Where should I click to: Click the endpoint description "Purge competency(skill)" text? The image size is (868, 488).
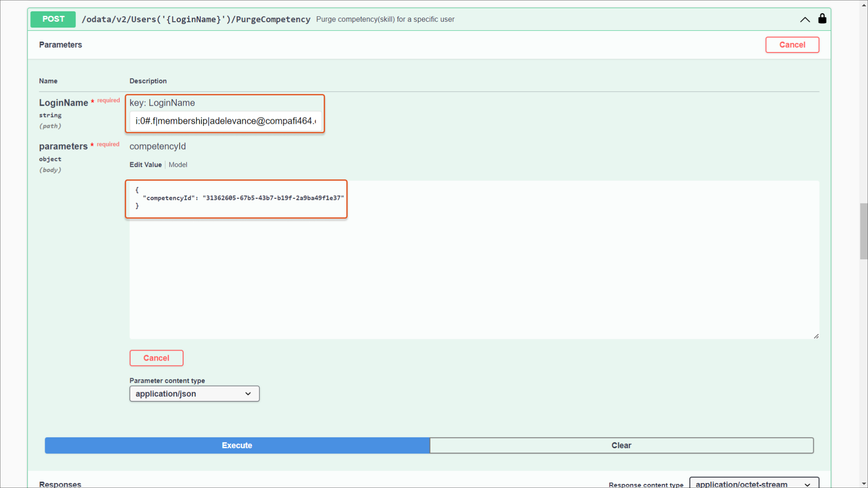[385, 19]
